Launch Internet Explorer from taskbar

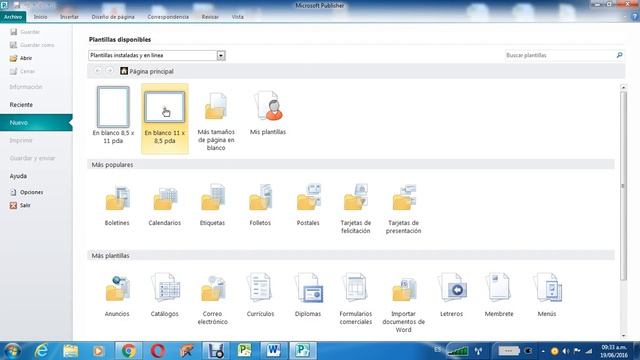pyautogui.click(x=41, y=351)
